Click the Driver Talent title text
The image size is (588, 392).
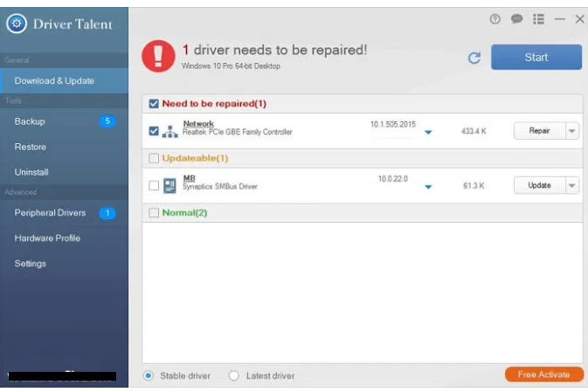click(x=73, y=24)
